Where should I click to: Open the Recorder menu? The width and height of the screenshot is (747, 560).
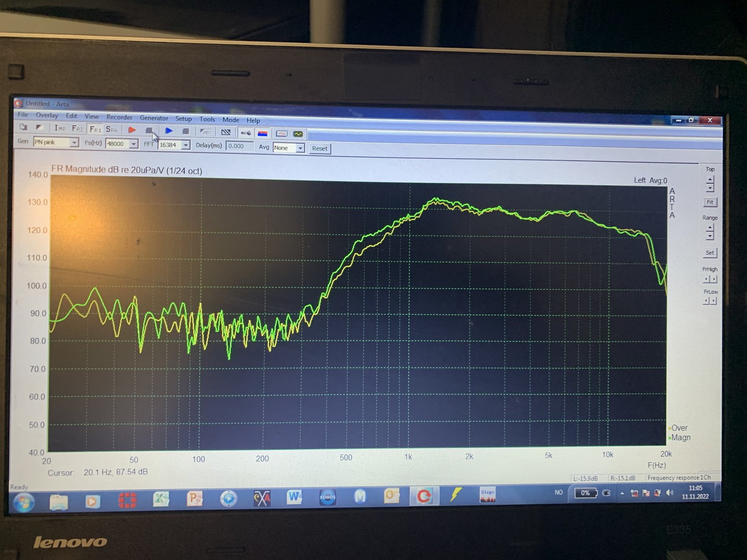119,117
